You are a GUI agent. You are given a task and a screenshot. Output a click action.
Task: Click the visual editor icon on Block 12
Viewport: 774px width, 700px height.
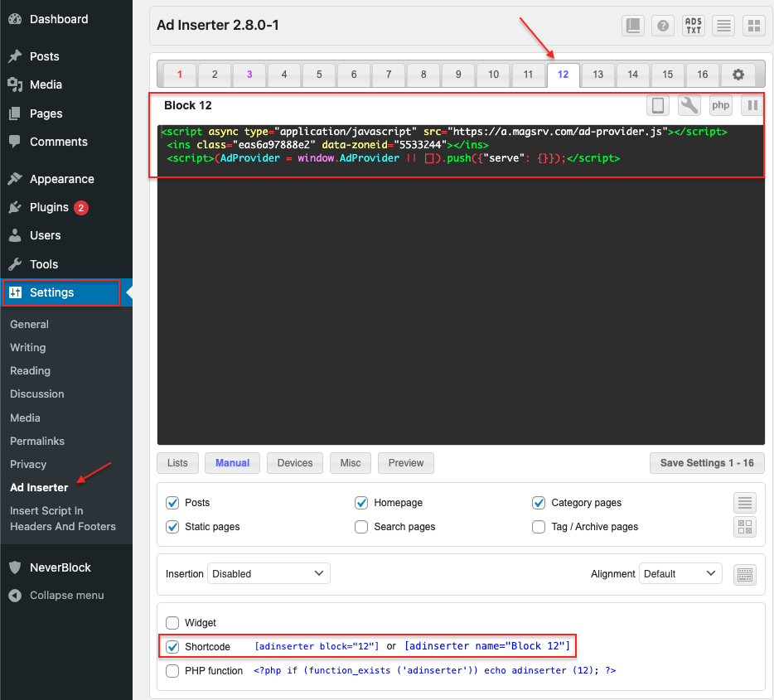(x=657, y=105)
